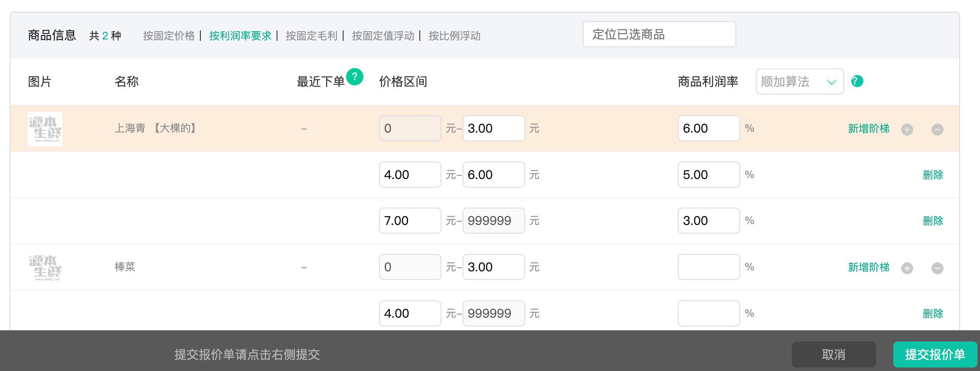Click the help icon next to 最近下单
The image size is (980, 371).
pyautogui.click(x=354, y=77)
